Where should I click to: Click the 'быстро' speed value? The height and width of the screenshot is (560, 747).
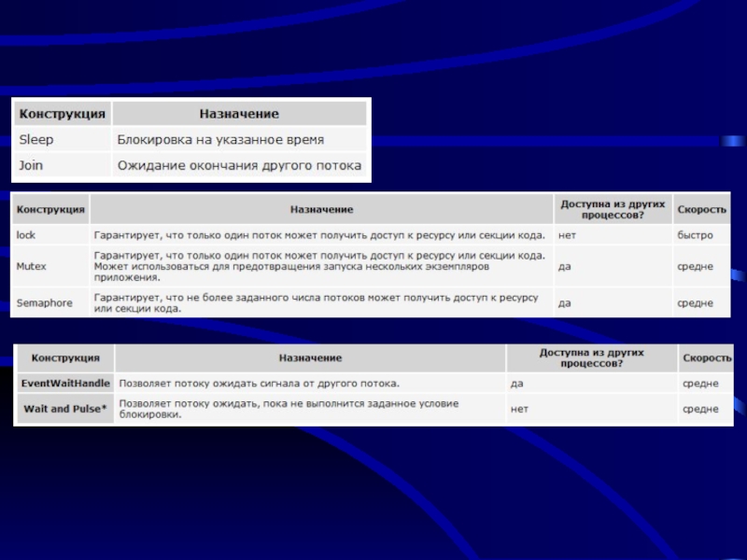(695, 235)
